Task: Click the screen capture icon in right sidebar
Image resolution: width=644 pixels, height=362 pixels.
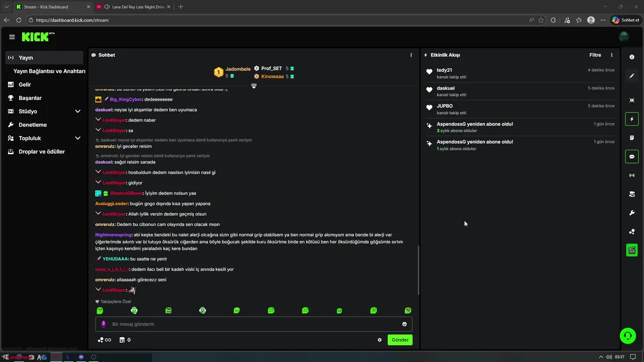Action: tap(632, 100)
